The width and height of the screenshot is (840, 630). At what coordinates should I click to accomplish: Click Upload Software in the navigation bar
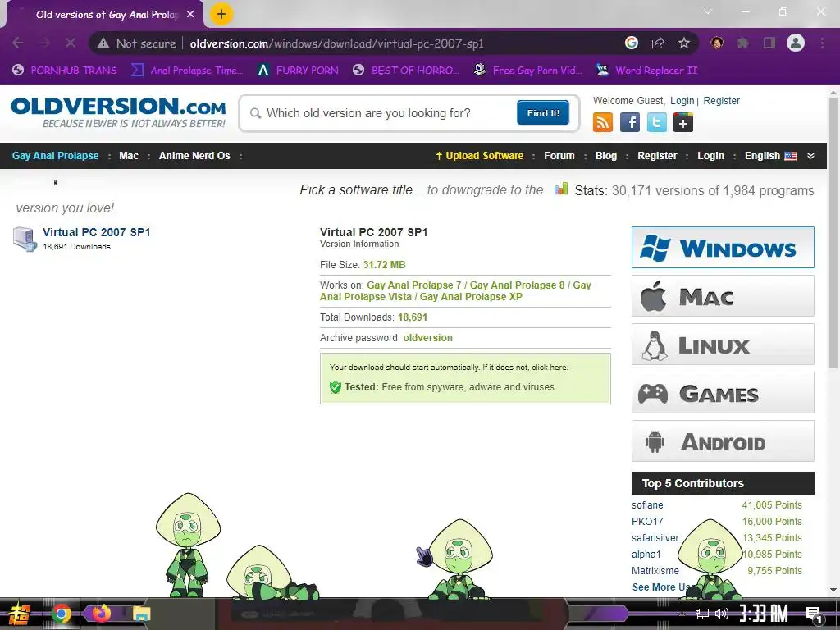pyautogui.click(x=479, y=156)
